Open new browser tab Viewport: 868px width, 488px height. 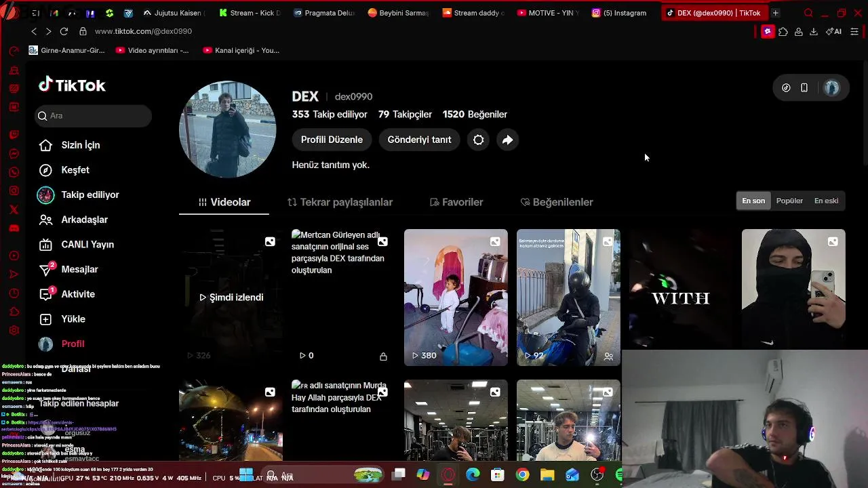click(775, 13)
